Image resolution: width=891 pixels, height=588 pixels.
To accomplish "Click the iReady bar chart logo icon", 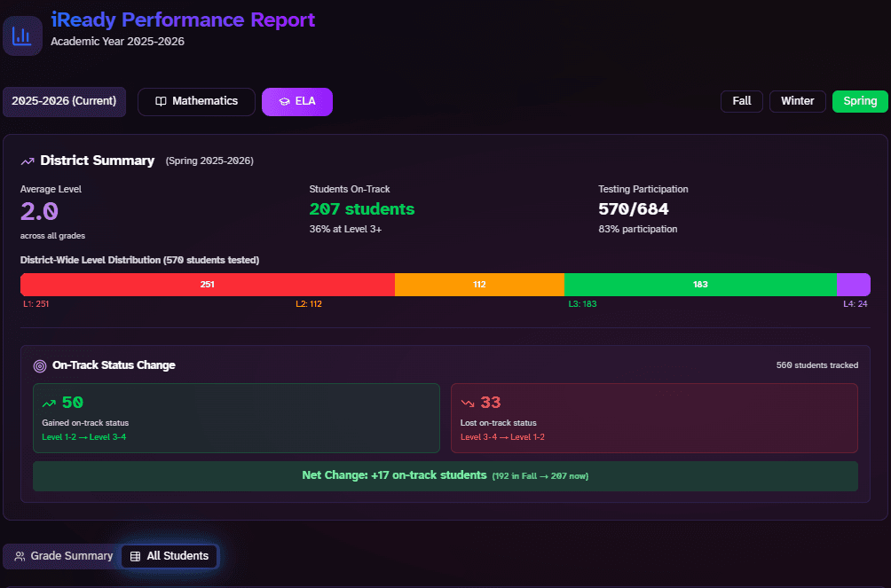I will (22, 35).
